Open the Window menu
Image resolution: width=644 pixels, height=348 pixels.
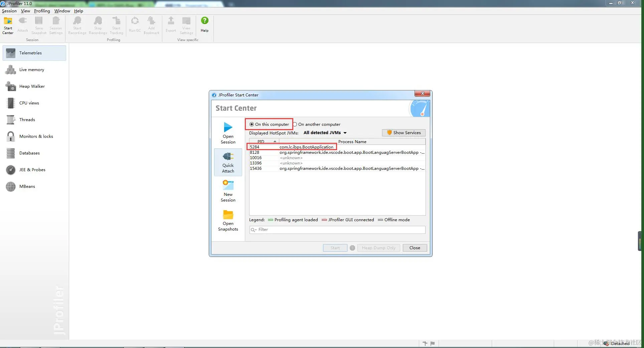[x=62, y=11]
